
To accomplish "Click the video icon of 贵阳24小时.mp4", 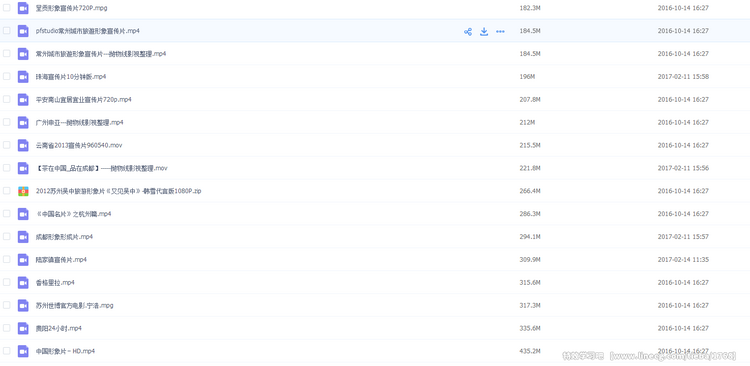I will [23, 328].
